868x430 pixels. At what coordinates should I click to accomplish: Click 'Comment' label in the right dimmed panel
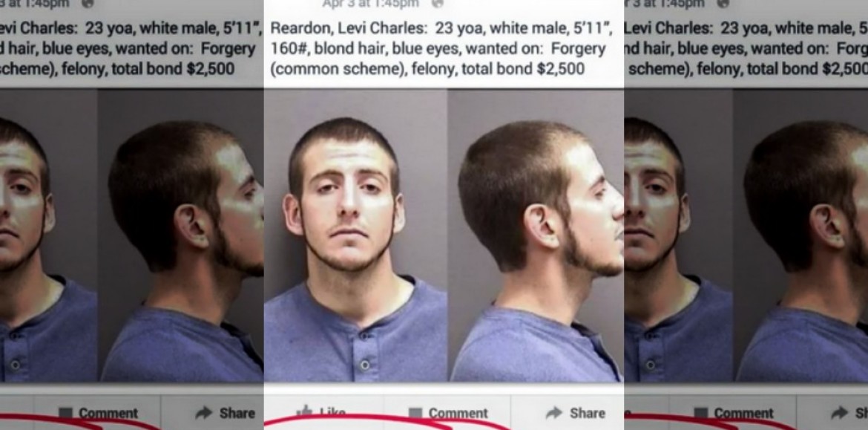click(744, 413)
